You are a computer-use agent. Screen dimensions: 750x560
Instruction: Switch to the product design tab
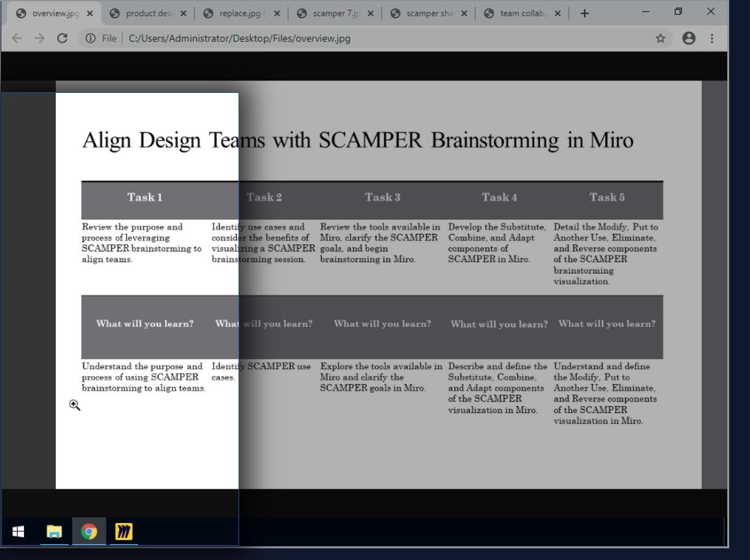146,14
